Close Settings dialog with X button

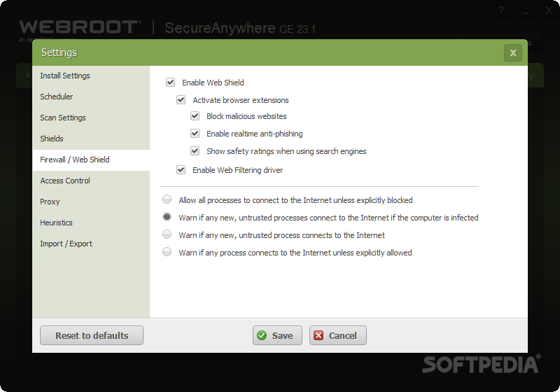point(513,52)
